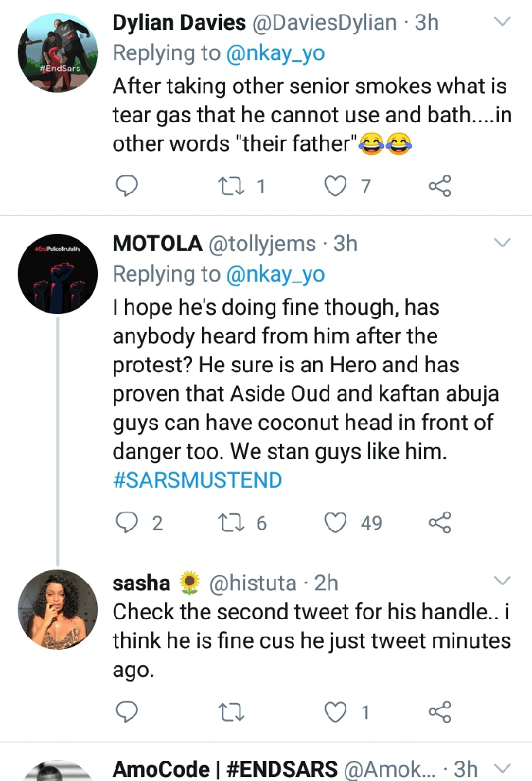Retweet sasha's tweet
The height and width of the screenshot is (781, 532).
pyautogui.click(x=230, y=712)
